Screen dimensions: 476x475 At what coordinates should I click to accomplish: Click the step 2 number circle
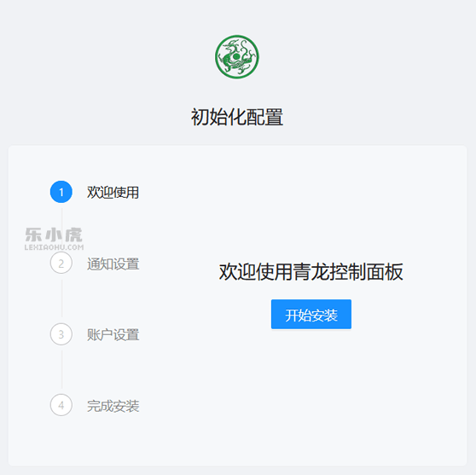coord(61,264)
